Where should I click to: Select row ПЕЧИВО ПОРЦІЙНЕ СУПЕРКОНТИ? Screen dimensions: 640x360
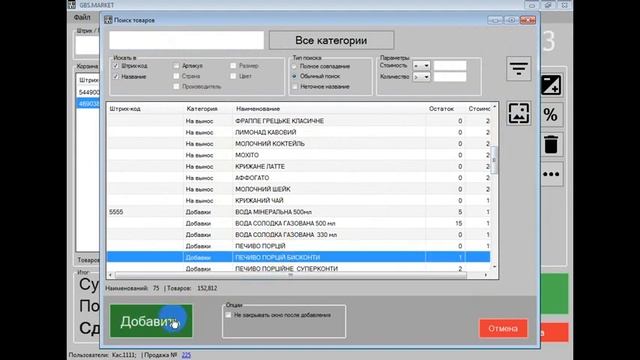click(298, 269)
